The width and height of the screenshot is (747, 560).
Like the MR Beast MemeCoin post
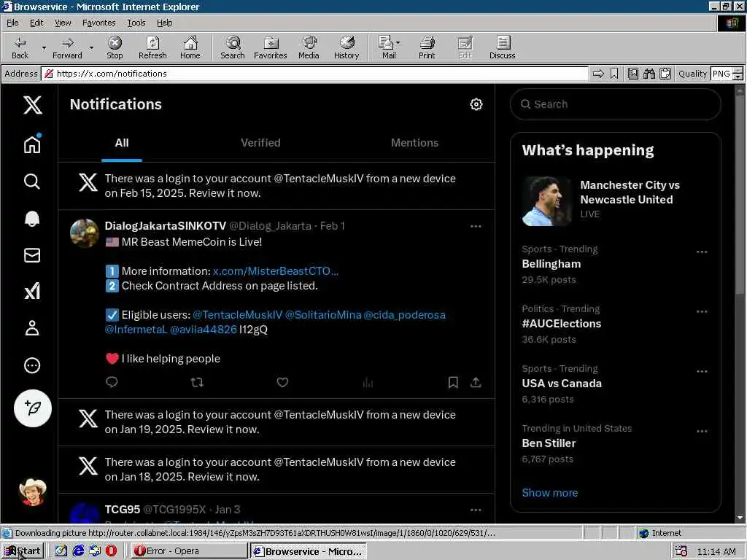282,382
